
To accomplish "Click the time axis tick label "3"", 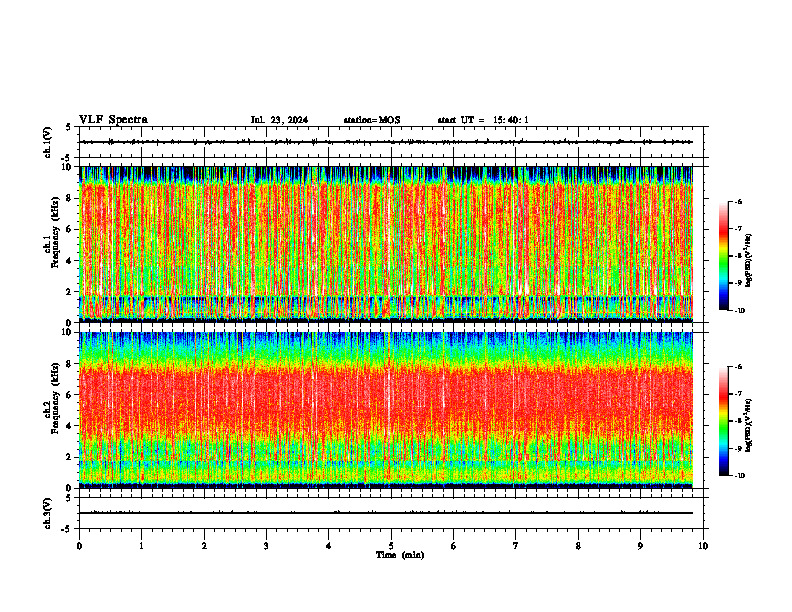I will click(266, 546).
